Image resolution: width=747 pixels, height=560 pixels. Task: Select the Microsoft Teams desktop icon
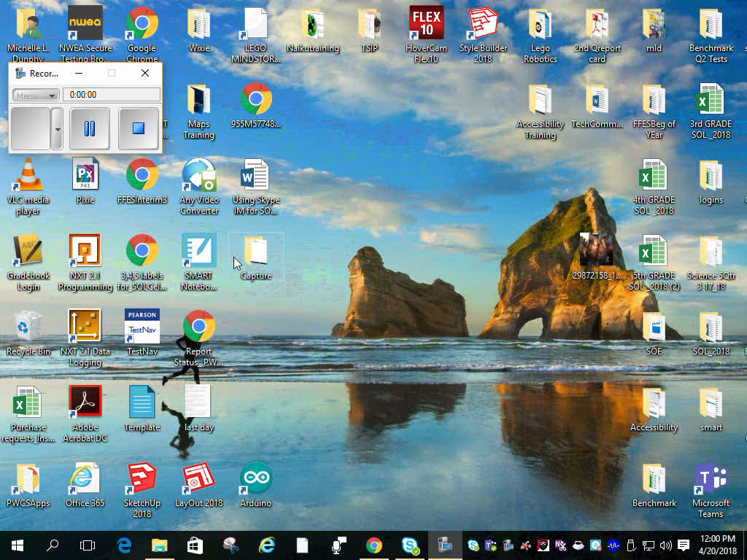711,480
